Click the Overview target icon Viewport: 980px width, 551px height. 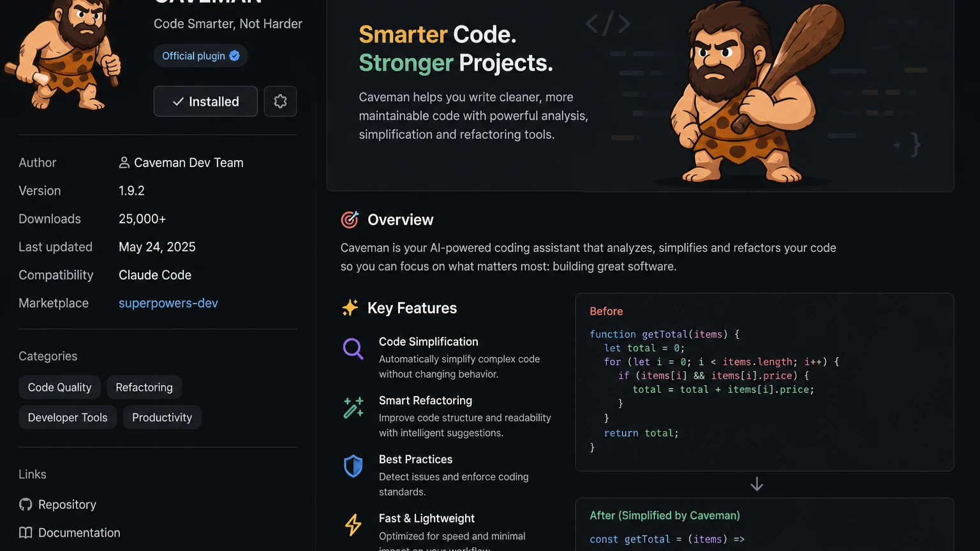point(350,219)
